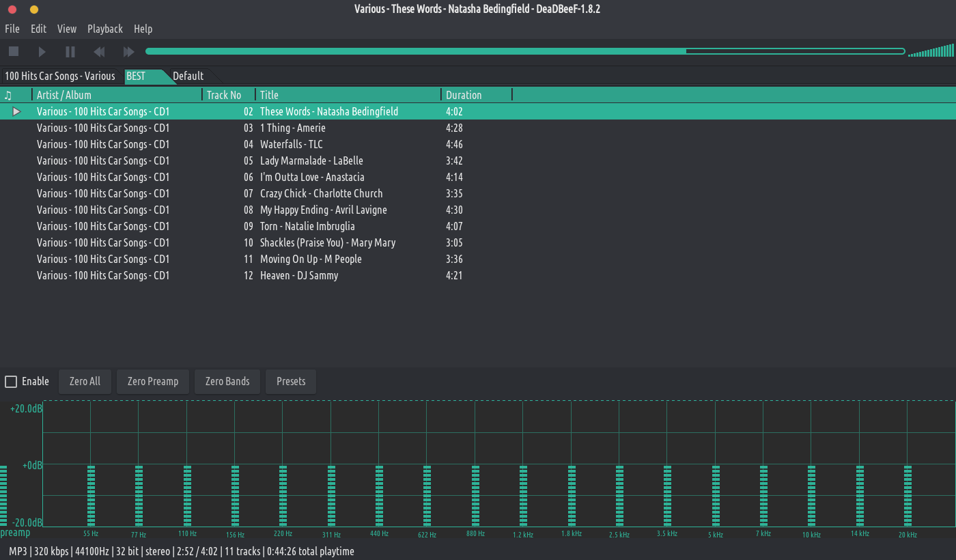Select track My Happy Ending - Avril Lavigne

click(x=478, y=210)
